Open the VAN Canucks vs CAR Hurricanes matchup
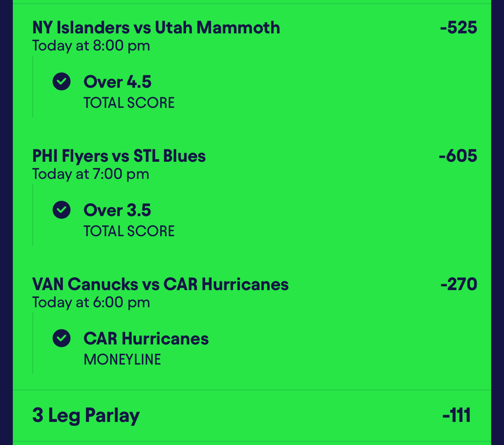This screenshot has width=504, height=445. click(160, 285)
